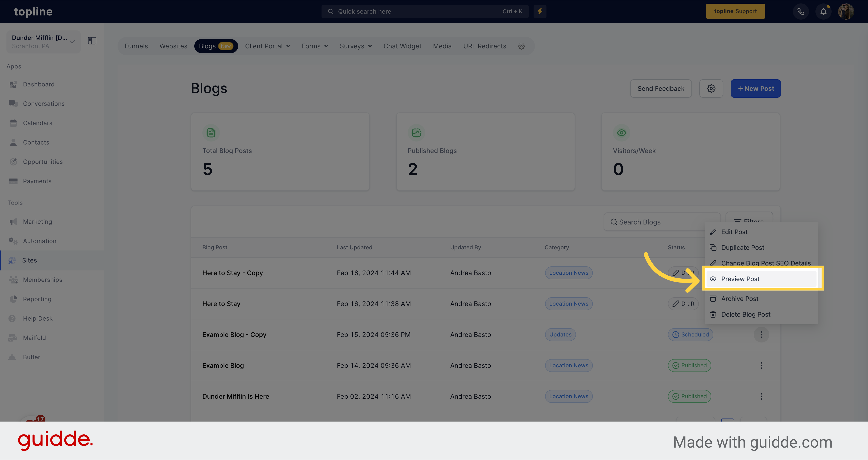Expand the Dunder Mifflin account switcher
This screenshot has height=460, width=868.
(x=44, y=42)
